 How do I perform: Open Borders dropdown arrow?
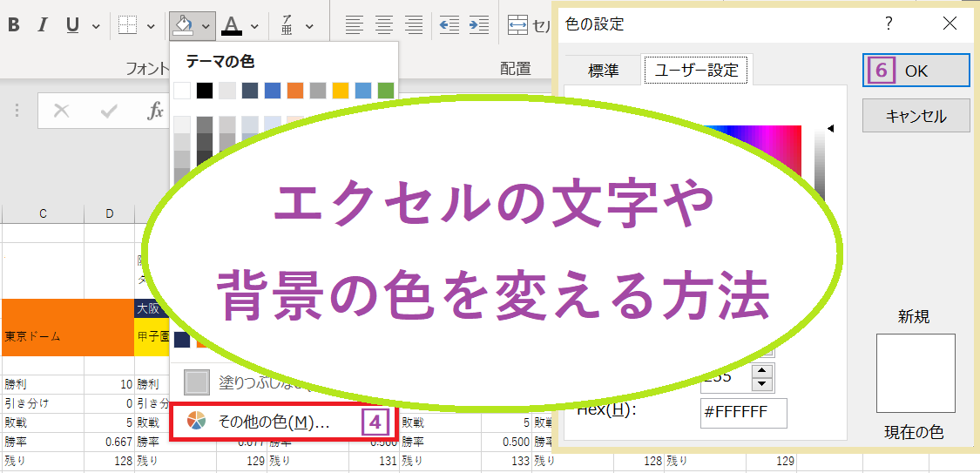point(151,26)
